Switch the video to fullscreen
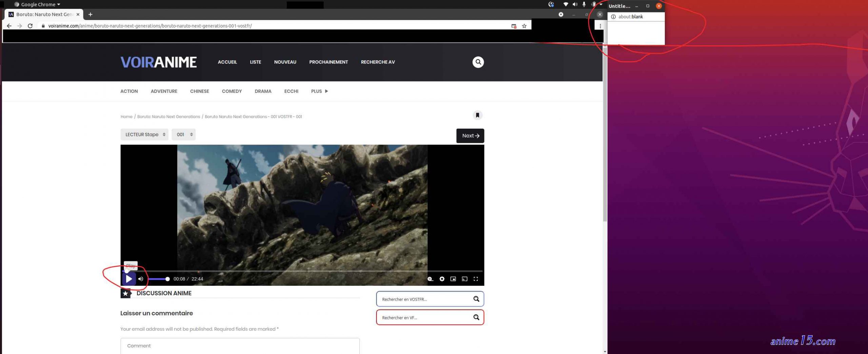Viewport: 868px width, 354px height. point(476,279)
